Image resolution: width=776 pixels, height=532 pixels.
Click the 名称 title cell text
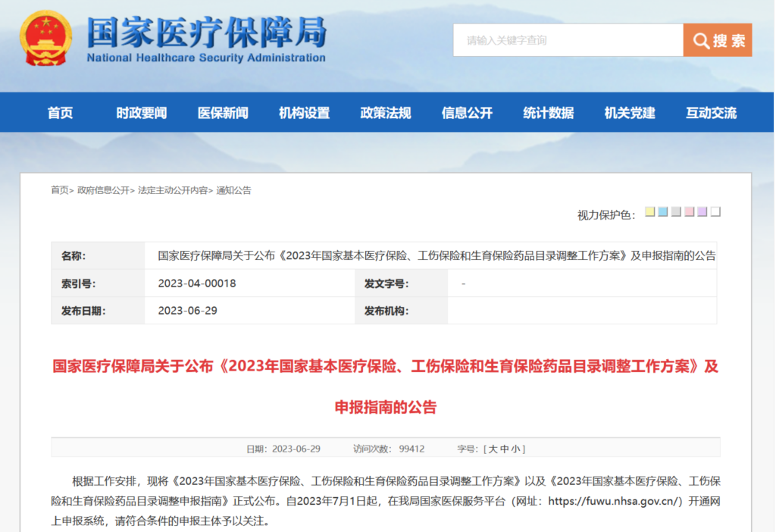click(437, 255)
